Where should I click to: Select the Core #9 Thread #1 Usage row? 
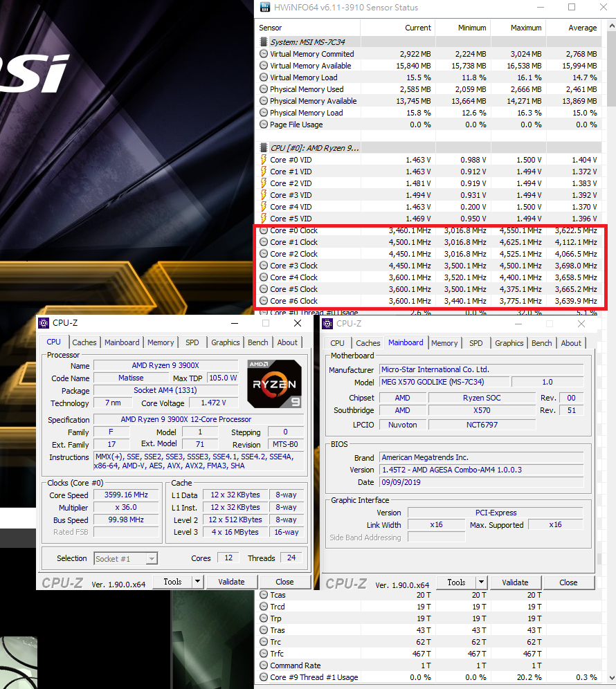click(428, 677)
